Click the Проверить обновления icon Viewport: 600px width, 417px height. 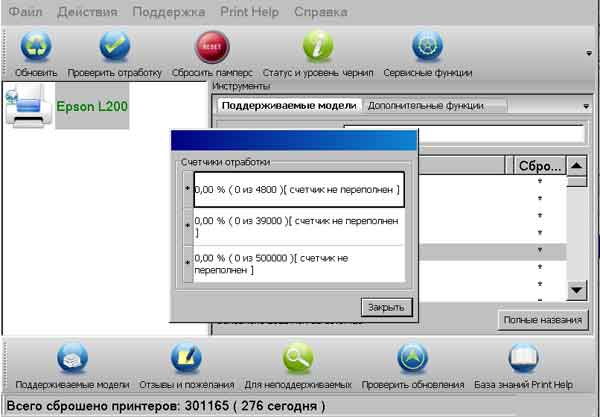point(413,359)
